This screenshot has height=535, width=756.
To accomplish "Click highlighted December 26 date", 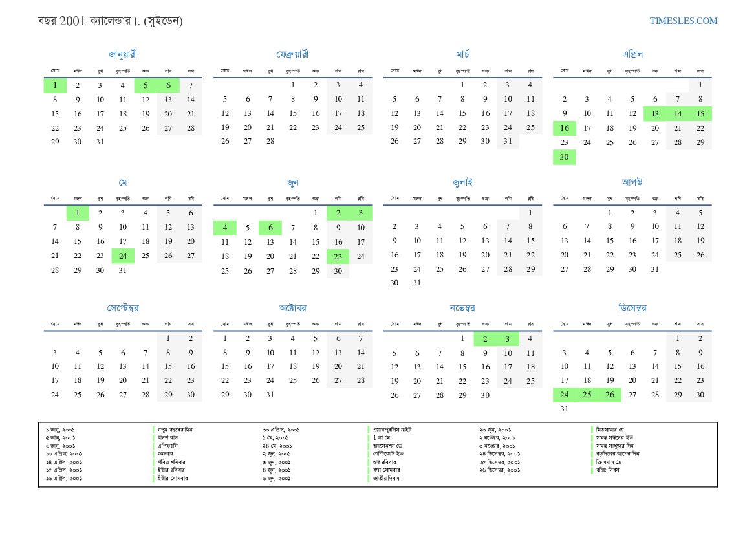I will click(x=609, y=395).
